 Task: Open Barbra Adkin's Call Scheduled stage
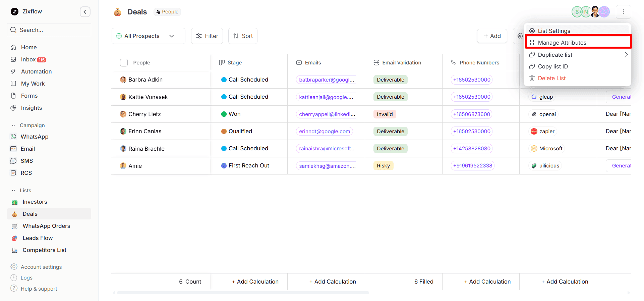245,80
